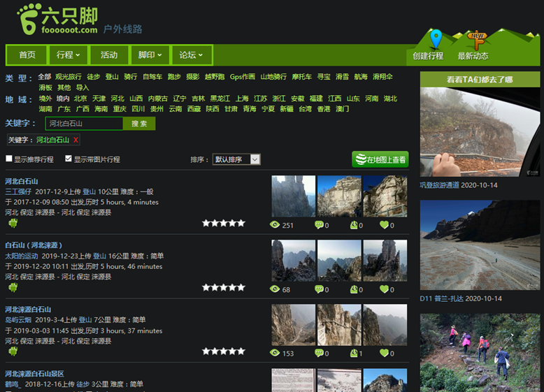The width and height of the screenshot is (544, 392).
Task: Filter by 自驾车 trip type
Action: coord(152,77)
